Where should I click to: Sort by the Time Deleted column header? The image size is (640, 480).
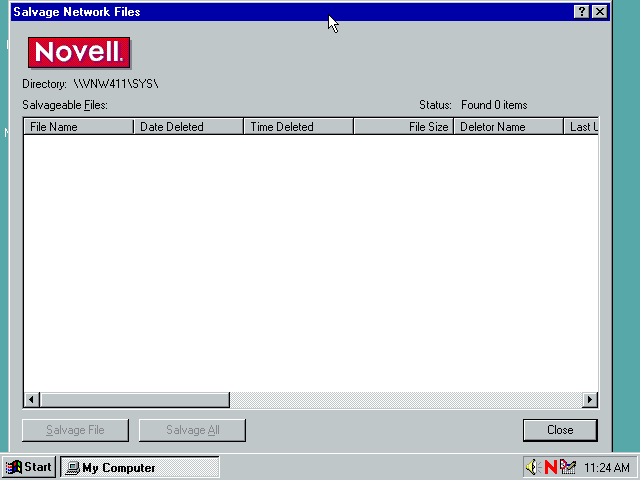point(299,127)
